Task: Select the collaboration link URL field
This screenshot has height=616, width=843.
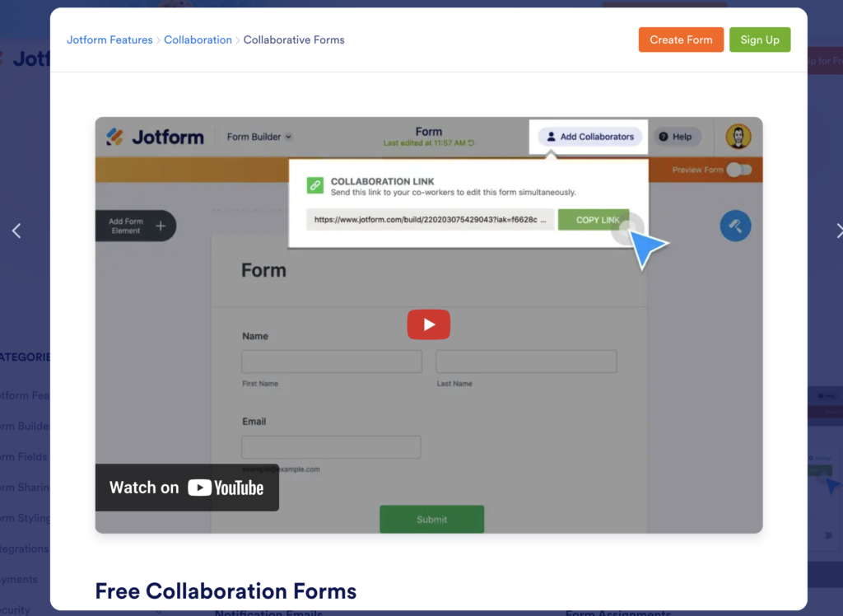Action: [x=430, y=220]
